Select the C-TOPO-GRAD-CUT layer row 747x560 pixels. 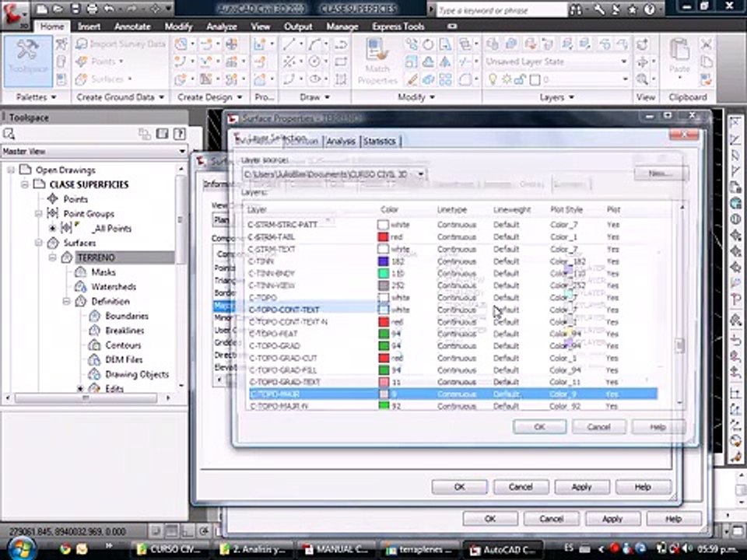point(453,358)
